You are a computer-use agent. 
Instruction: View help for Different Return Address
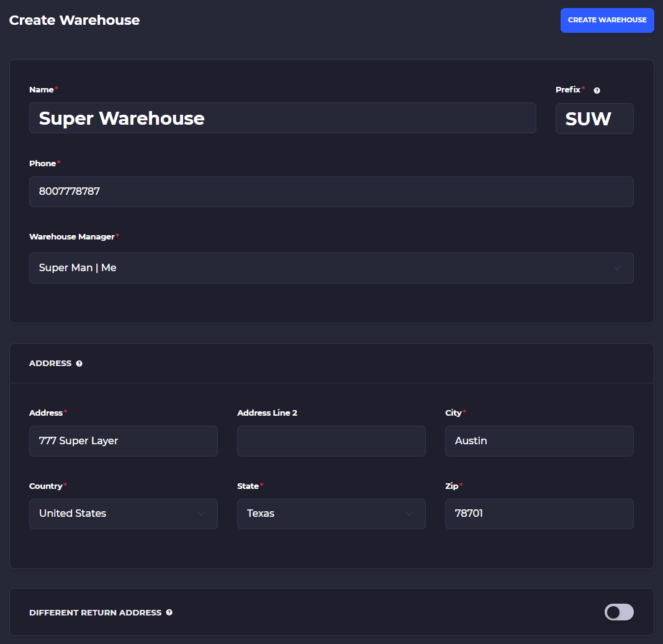point(169,612)
